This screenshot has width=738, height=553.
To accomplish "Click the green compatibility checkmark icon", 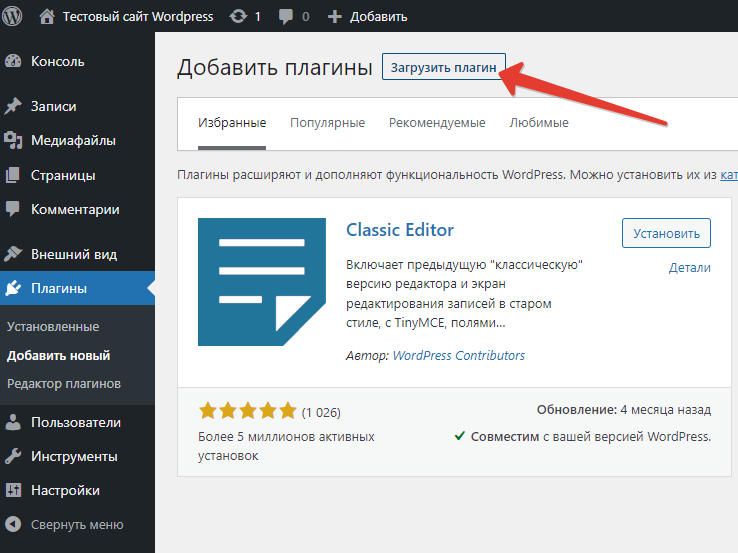I will [x=460, y=436].
